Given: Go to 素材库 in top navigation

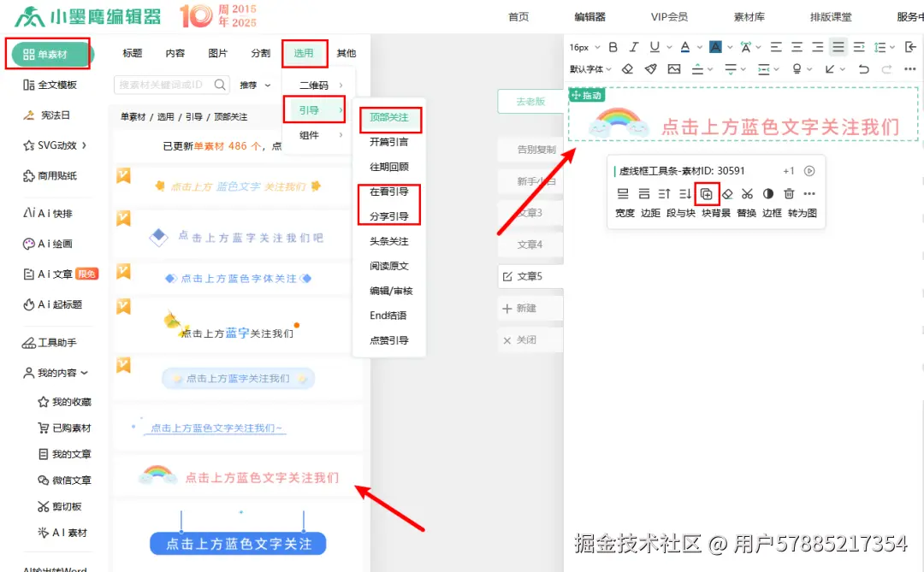Looking at the screenshot, I should [749, 16].
